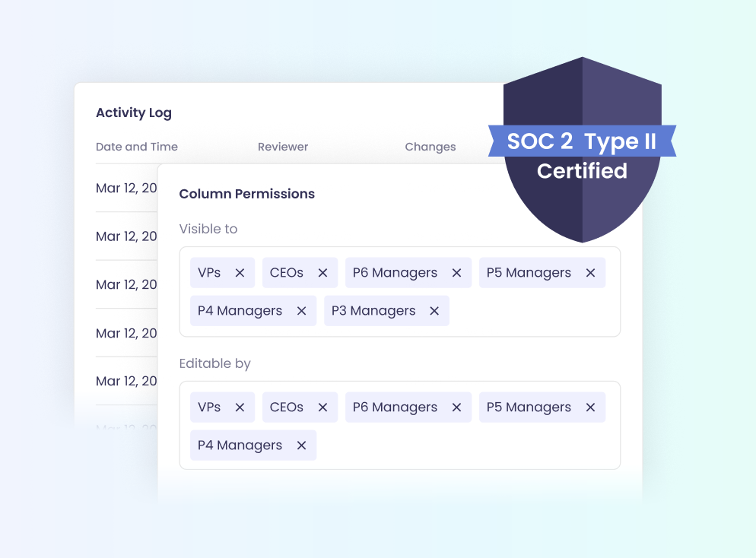Screen dimensions: 756x558
Task: Select the CEOs chip in Visible to
Action: [300, 273]
